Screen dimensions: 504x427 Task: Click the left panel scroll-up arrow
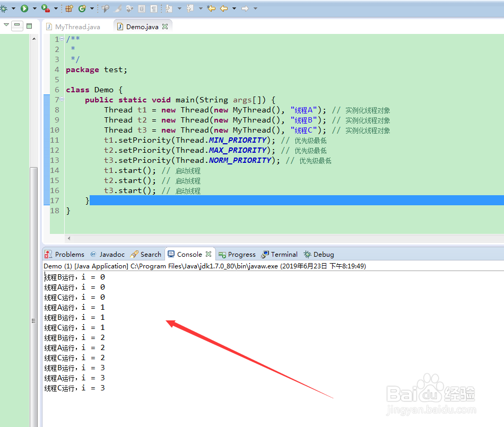pyautogui.click(x=34, y=39)
